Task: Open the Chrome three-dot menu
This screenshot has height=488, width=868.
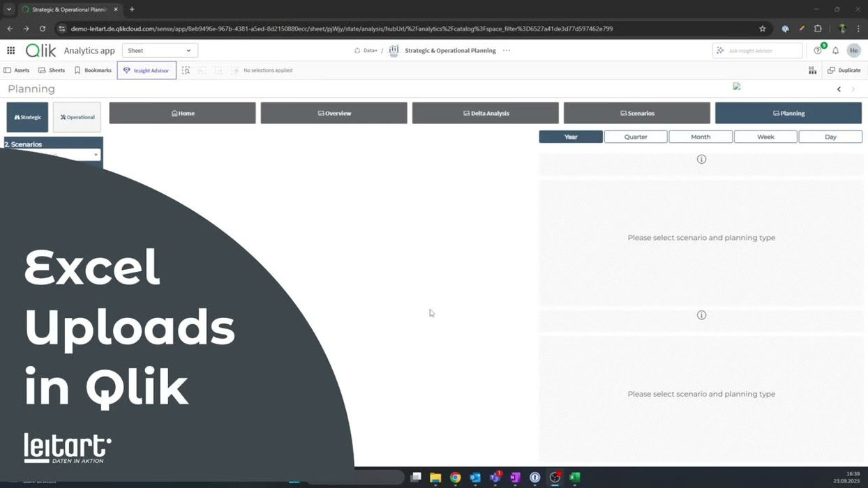Action: (x=859, y=29)
